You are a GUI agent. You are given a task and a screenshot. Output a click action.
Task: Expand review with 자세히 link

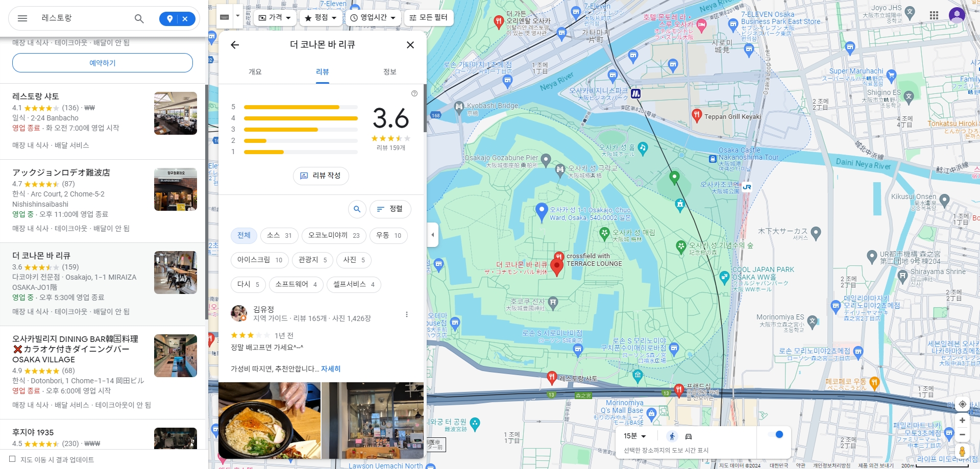[x=331, y=368]
